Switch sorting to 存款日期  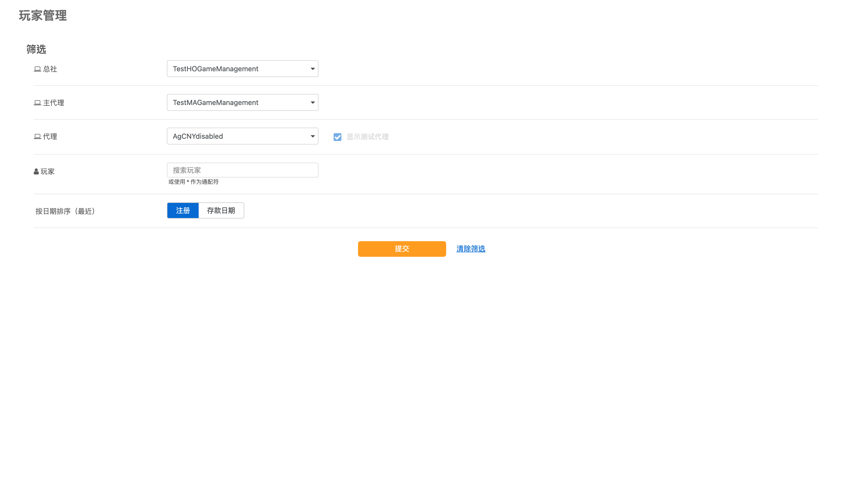tap(221, 210)
